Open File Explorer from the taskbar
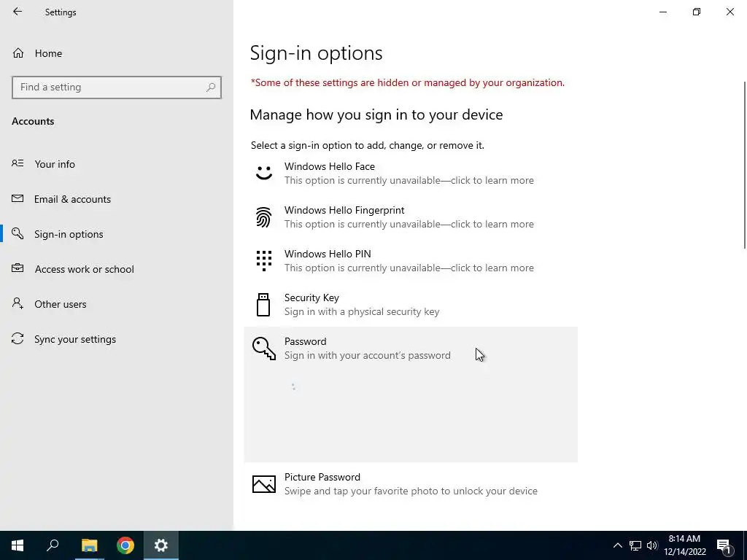Viewport: 747px width, 560px height. click(89, 545)
